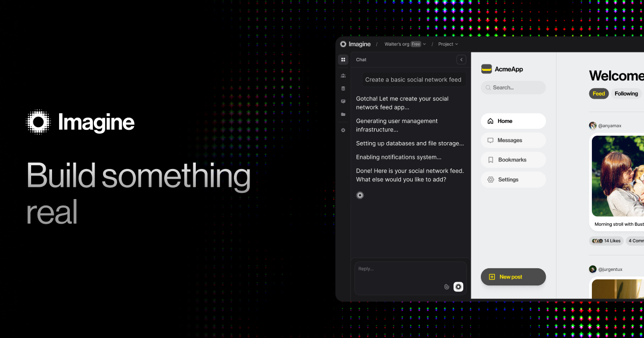This screenshot has height=338, width=644.
Task: Open the messaging icon in left sidebar
Action: (343, 101)
